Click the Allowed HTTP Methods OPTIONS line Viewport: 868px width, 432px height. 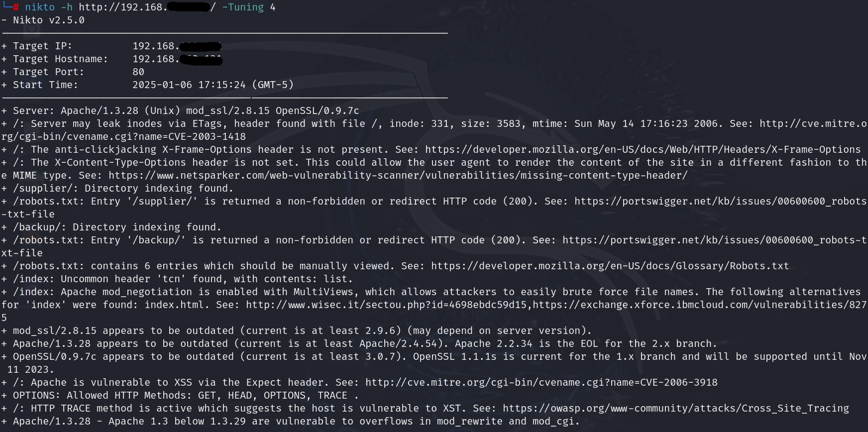click(185, 396)
